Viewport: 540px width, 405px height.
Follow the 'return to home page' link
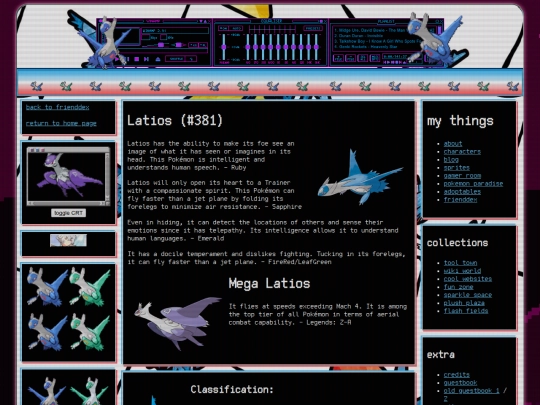tap(61, 123)
